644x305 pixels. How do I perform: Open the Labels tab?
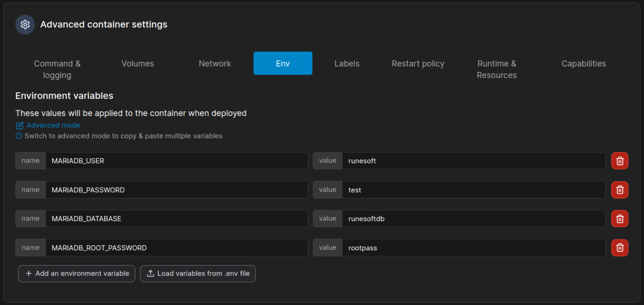[x=347, y=64]
